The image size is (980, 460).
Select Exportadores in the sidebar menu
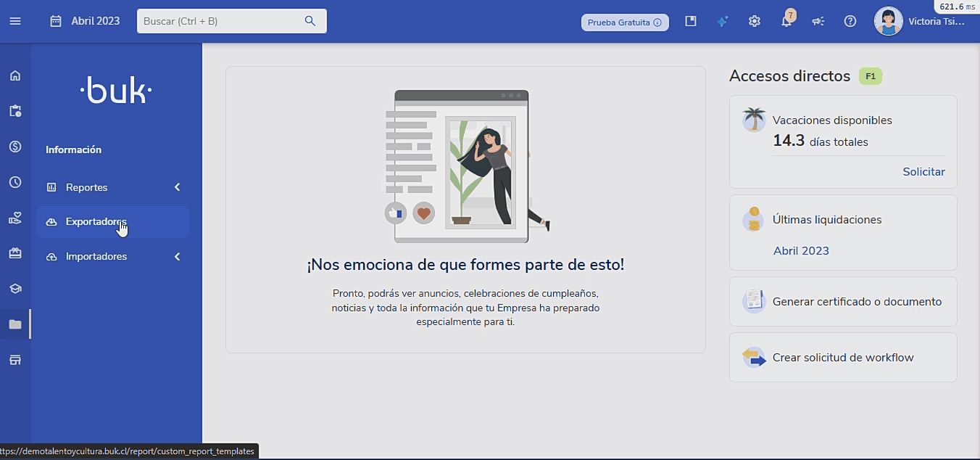pyautogui.click(x=113, y=221)
